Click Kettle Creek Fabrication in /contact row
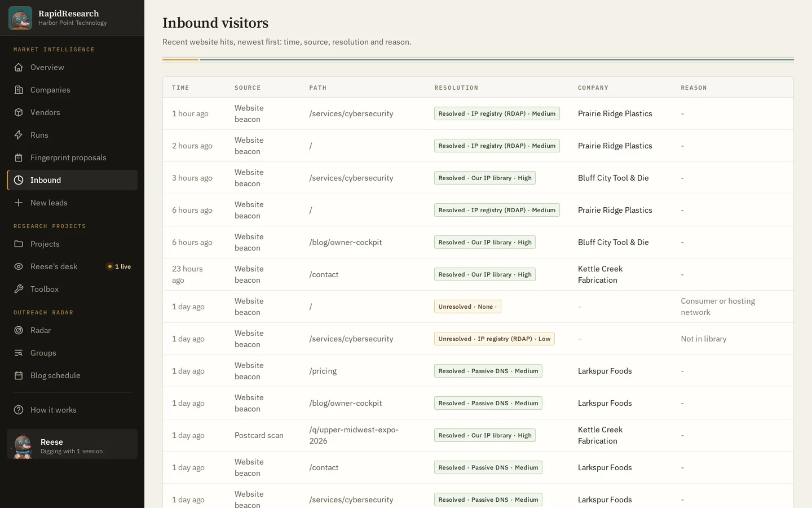Image resolution: width=812 pixels, height=508 pixels. pos(601,274)
